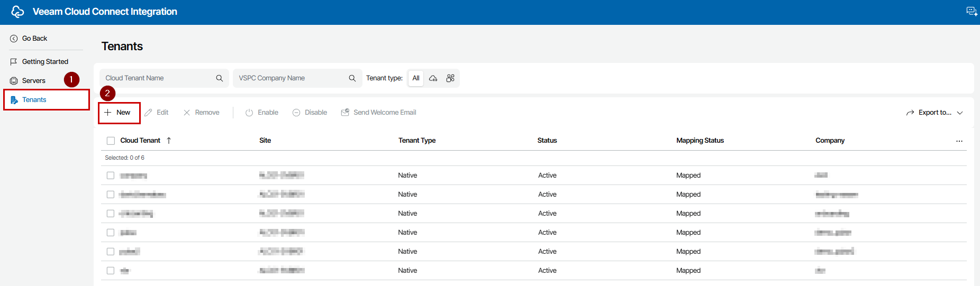Viewport: 980px width, 286px height.
Task: Sort by Status column header
Action: pos(547,141)
